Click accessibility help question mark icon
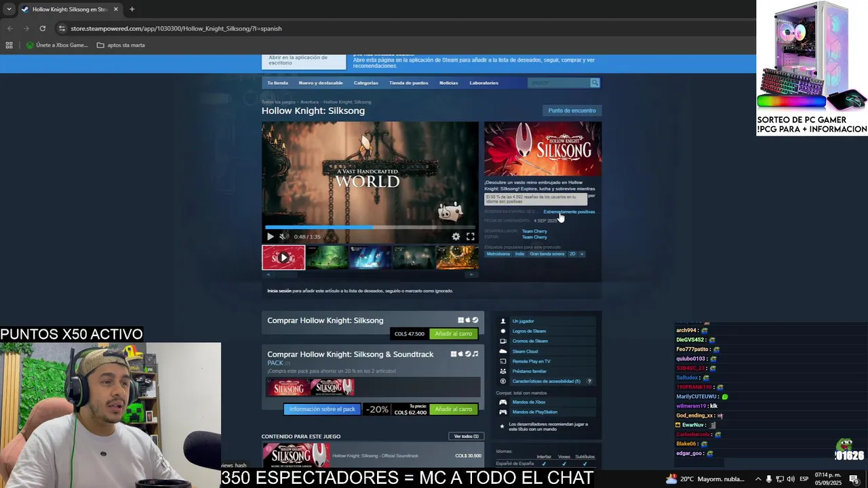Viewport: 868px width, 488px height. [x=589, y=382]
